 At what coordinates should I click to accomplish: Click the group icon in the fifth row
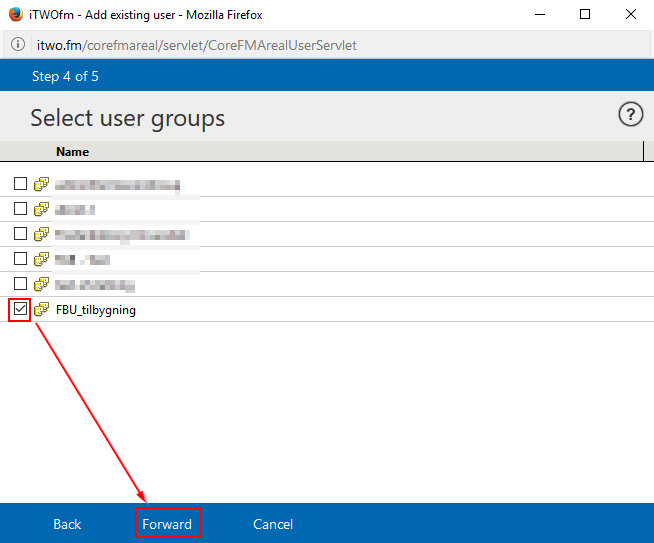[41, 284]
